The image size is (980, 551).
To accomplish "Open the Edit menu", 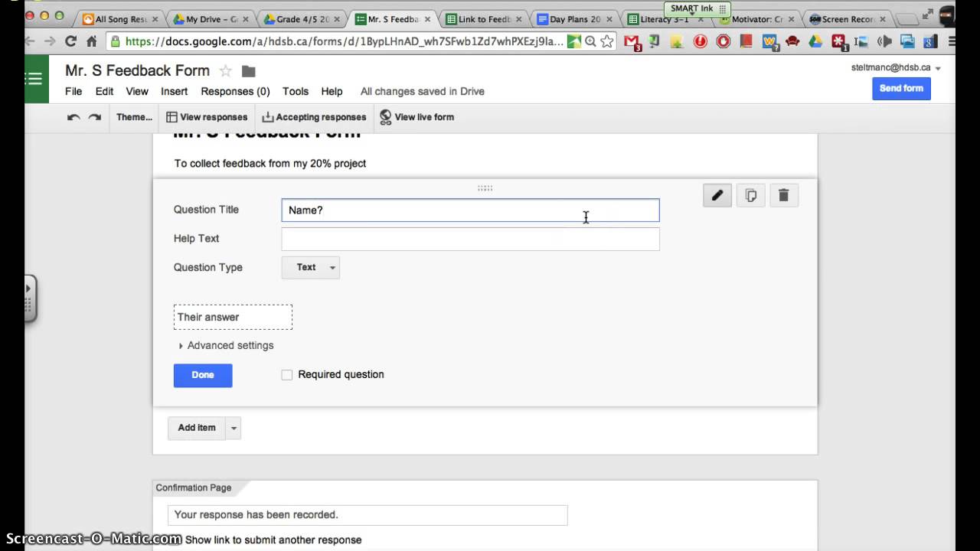I will 104,91.
